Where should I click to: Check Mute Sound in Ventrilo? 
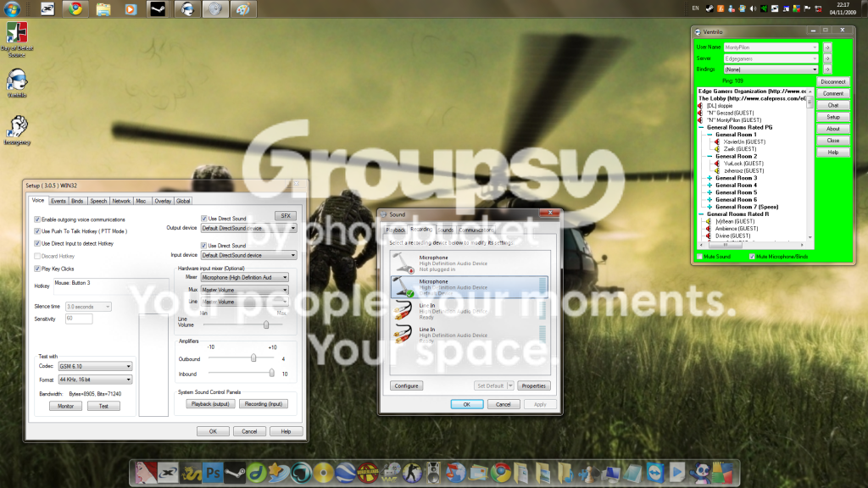tap(699, 257)
